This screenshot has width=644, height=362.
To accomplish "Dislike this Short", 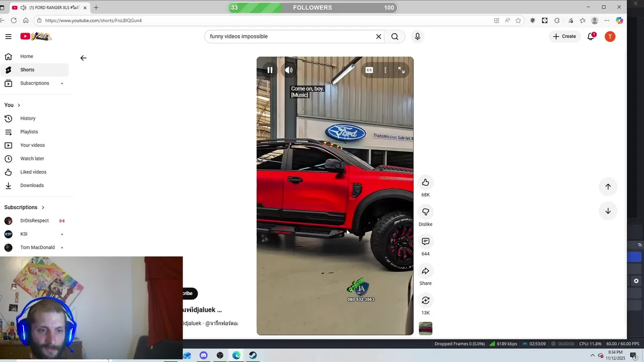I will click(x=426, y=212).
